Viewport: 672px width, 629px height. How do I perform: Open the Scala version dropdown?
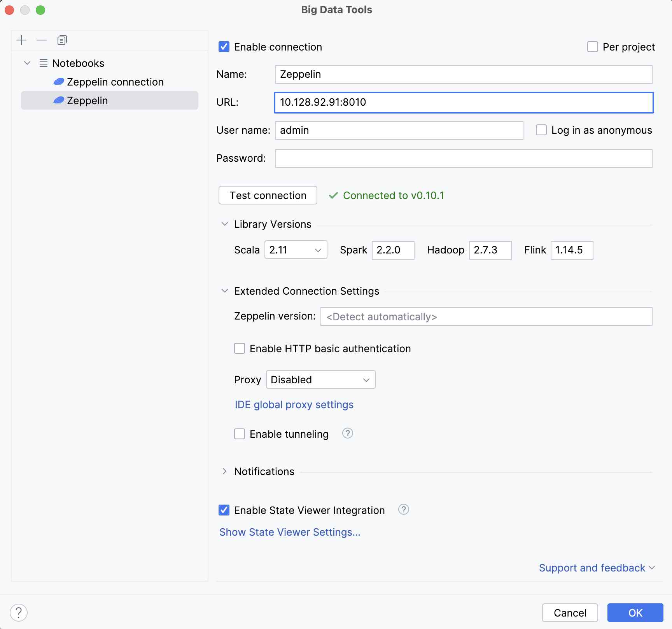coord(296,250)
